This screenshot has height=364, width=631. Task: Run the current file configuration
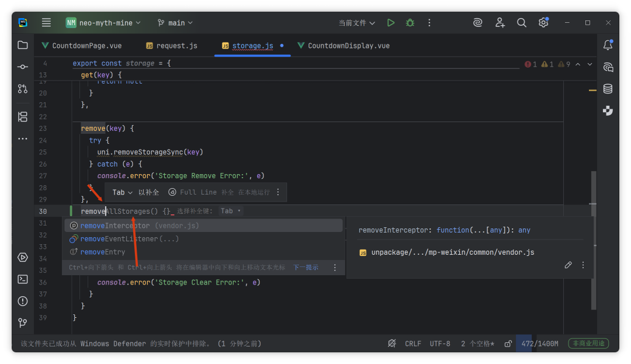pos(391,23)
